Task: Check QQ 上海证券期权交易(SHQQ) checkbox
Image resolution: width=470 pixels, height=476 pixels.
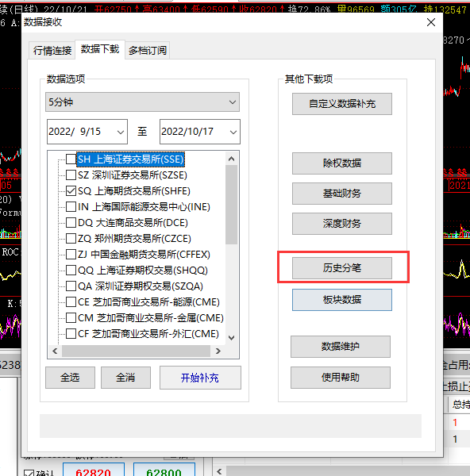Action: 71,270
